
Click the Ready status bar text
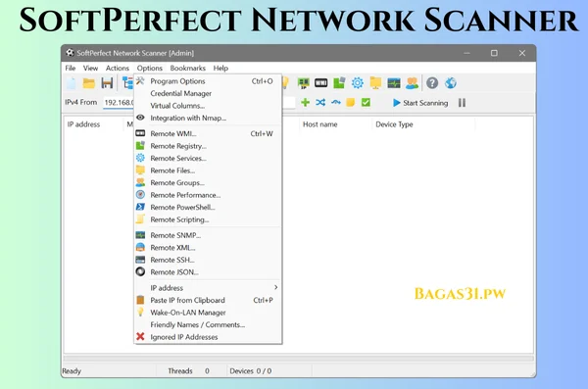tap(72, 371)
